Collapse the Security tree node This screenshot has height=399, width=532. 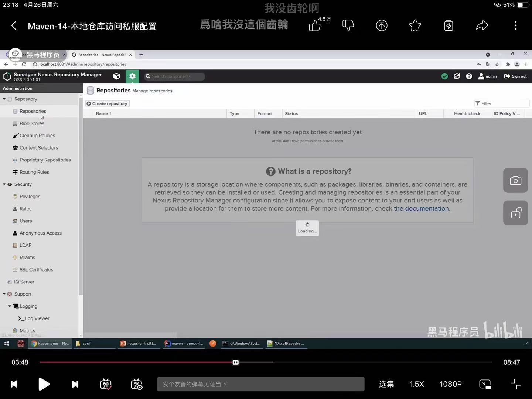click(x=4, y=184)
